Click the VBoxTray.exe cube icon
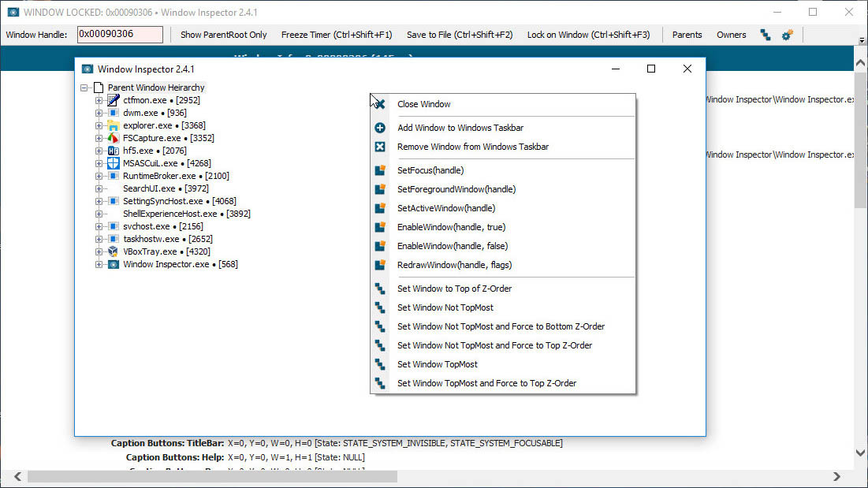Screen dimensions: 868x488 pyautogui.click(x=114, y=251)
